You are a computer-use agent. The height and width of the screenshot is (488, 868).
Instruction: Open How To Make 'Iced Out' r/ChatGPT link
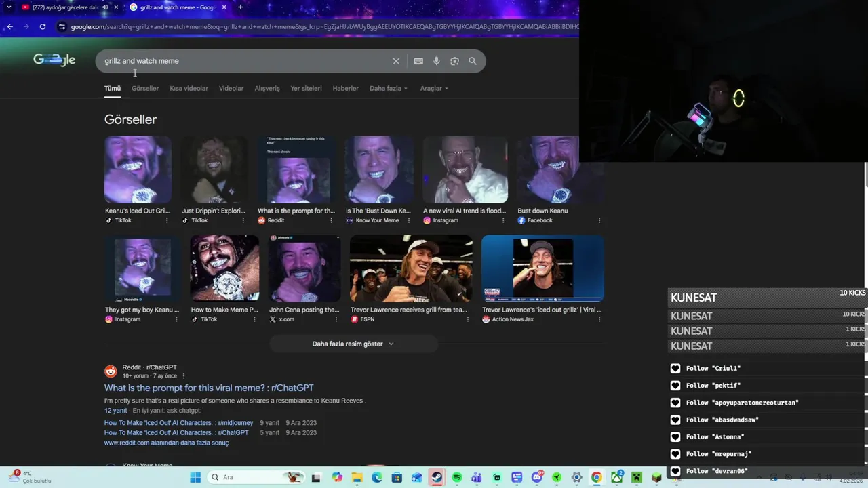pos(176,432)
